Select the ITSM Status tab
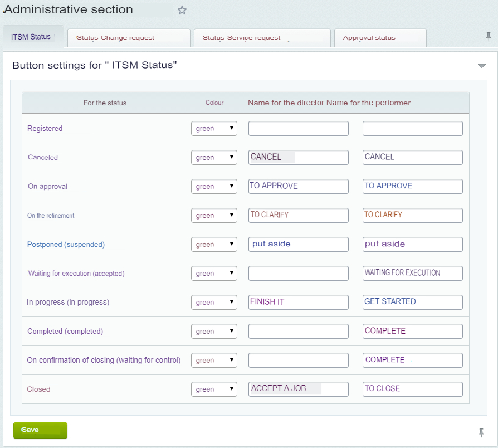 pyautogui.click(x=33, y=37)
